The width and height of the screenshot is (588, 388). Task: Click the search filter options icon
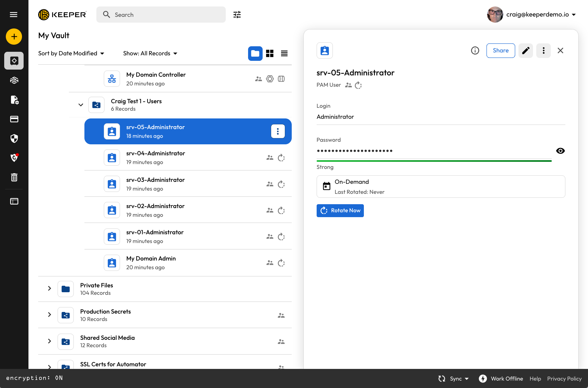tap(237, 15)
